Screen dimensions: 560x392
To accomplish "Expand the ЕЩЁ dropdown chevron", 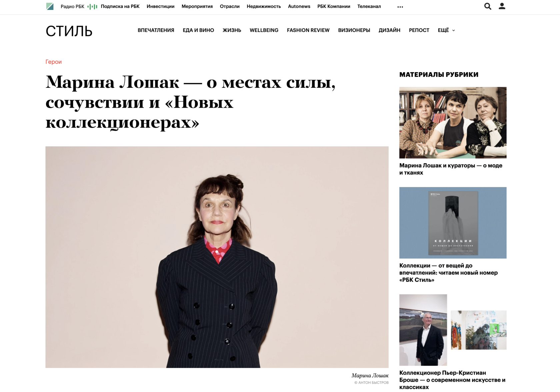I will coord(453,30).
